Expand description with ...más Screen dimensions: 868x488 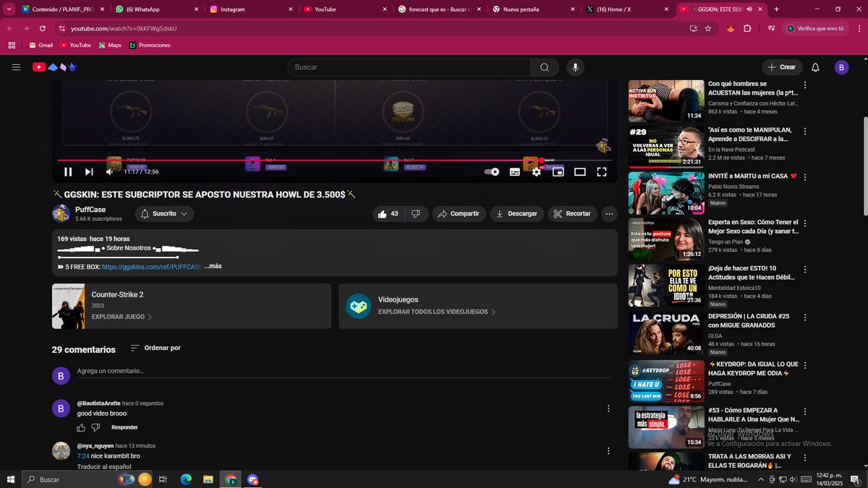(213, 267)
